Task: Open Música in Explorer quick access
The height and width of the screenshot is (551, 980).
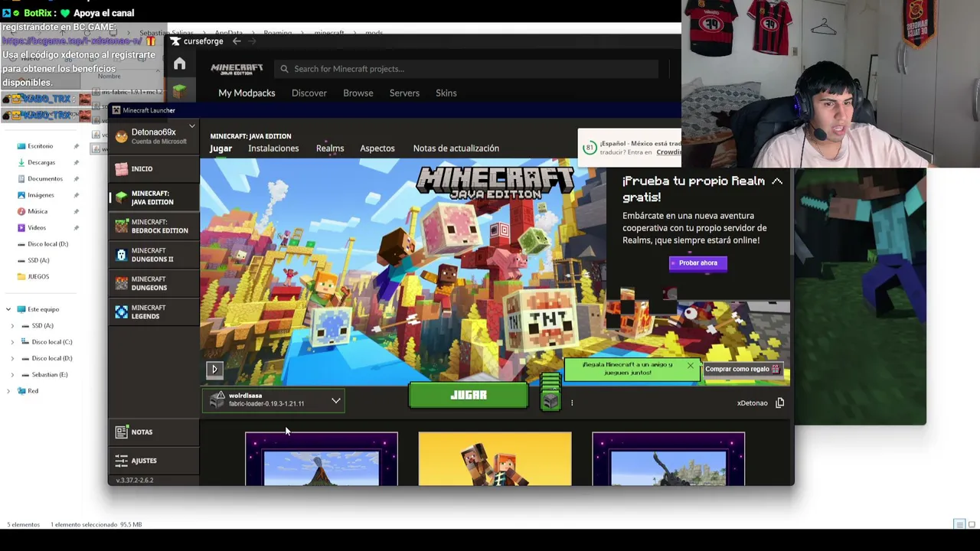Action: click(x=38, y=211)
